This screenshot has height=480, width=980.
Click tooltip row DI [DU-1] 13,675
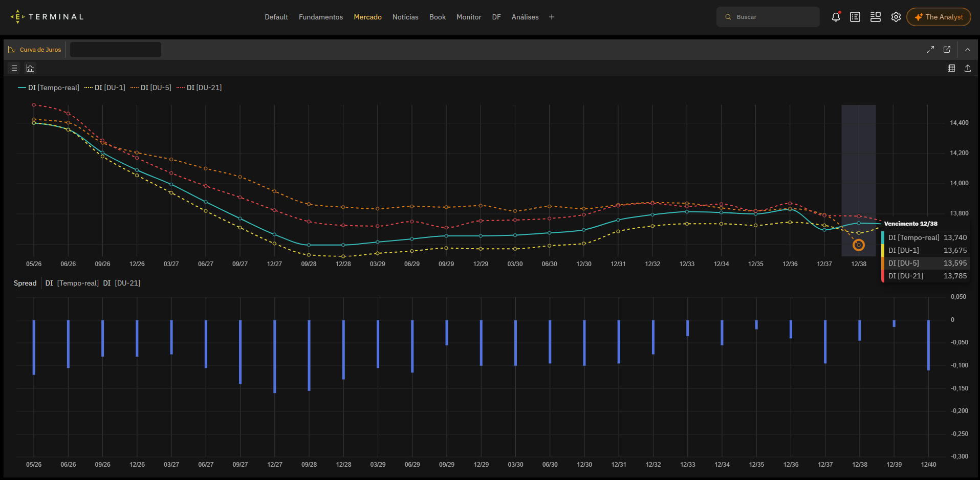tap(926, 250)
